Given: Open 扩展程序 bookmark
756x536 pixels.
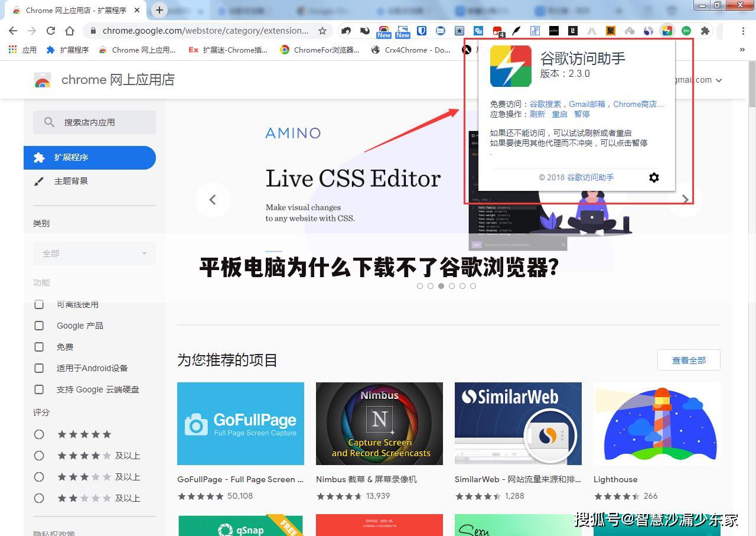Looking at the screenshot, I should tap(67, 50).
